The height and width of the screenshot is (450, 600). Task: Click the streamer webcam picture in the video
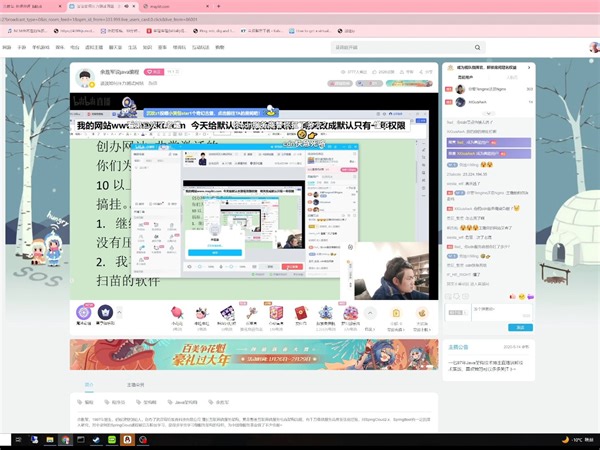[x=391, y=271]
